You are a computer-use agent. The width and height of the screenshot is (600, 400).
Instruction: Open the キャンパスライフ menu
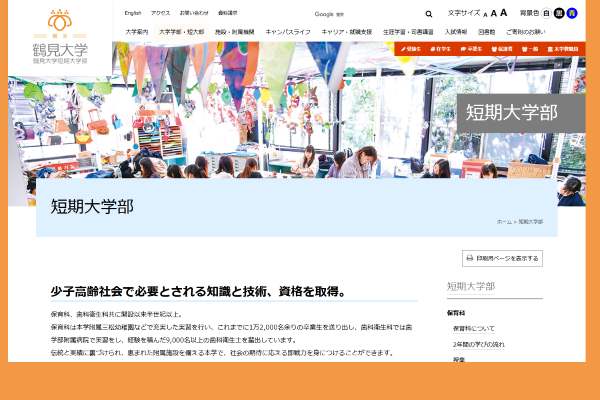(x=288, y=32)
